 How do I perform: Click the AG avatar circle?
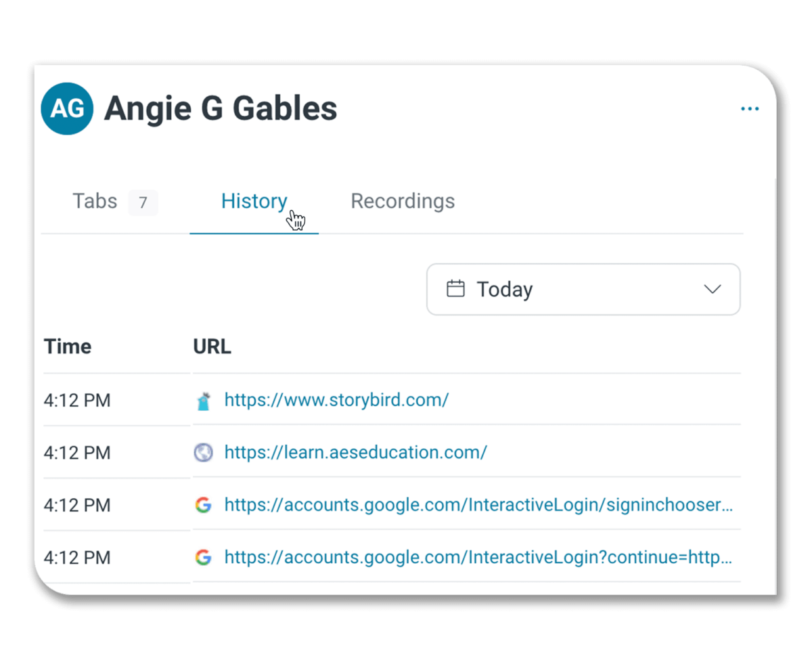67,109
